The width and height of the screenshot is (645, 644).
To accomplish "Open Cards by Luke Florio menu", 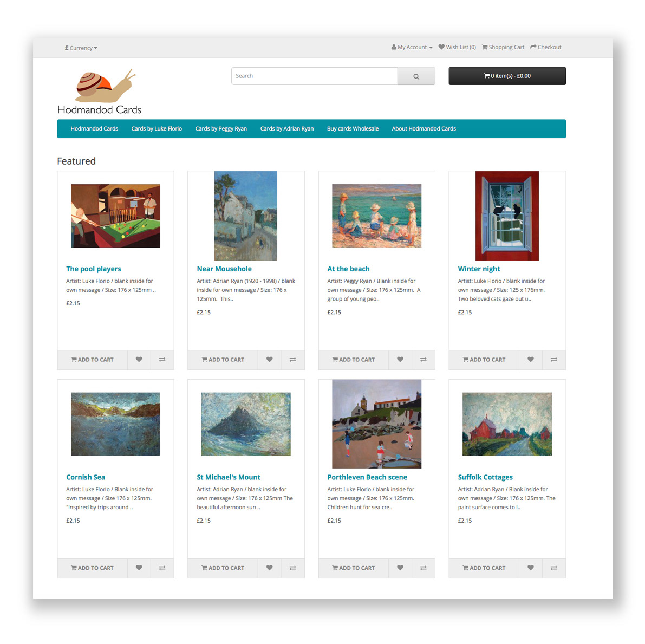I will [157, 129].
